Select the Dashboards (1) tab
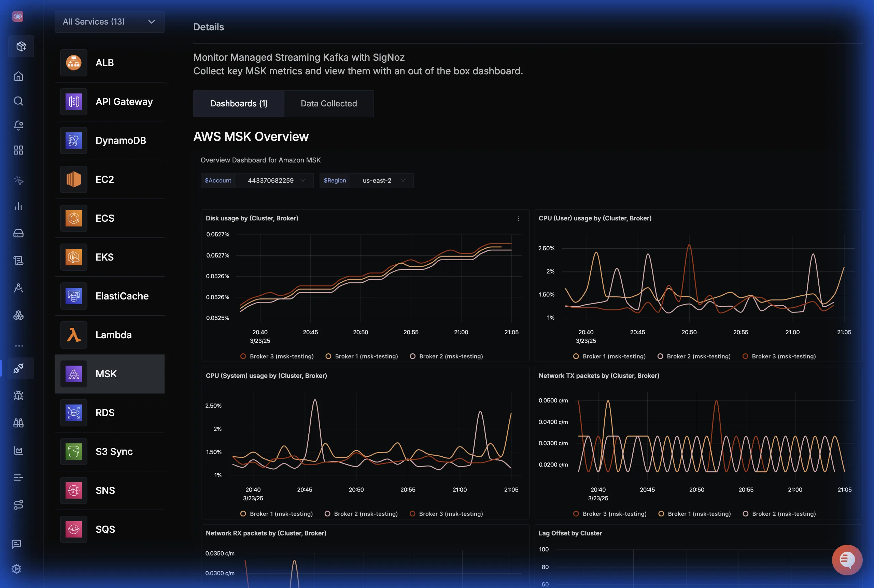The height and width of the screenshot is (588, 874). 239,103
